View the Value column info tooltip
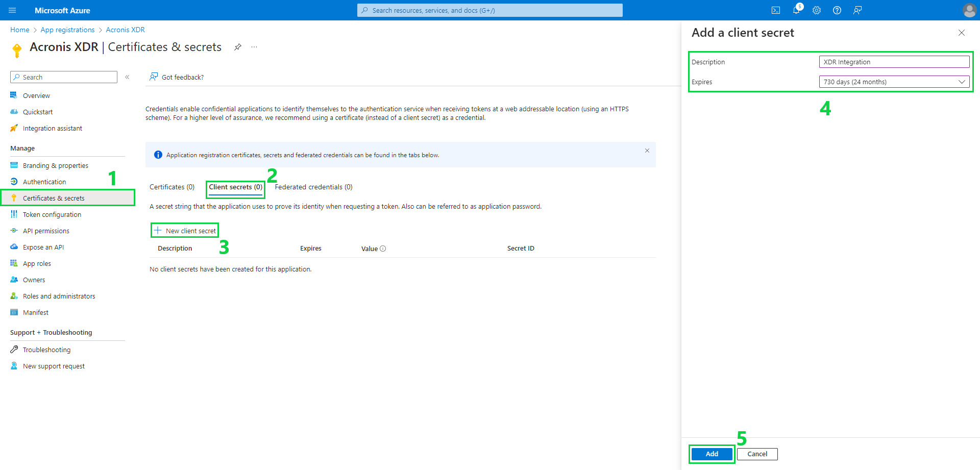Viewport: 980px width, 470px height. 383,249
